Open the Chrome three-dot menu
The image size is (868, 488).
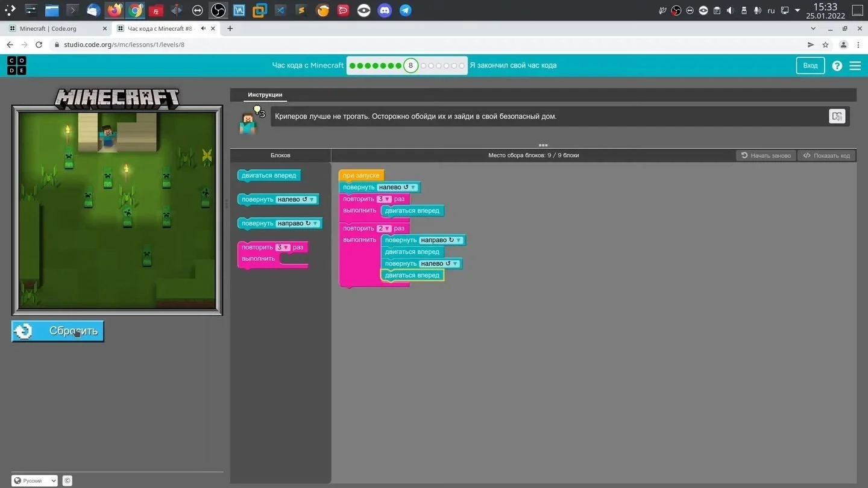[x=858, y=45]
